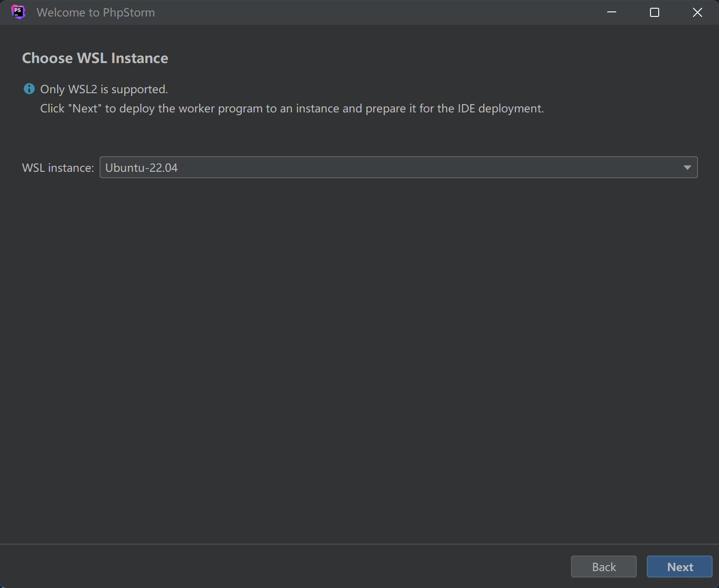Viewport: 719px width, 588px height.
Task: Select the Ubuntu-22.04 instance value
Action: point(141,168)
